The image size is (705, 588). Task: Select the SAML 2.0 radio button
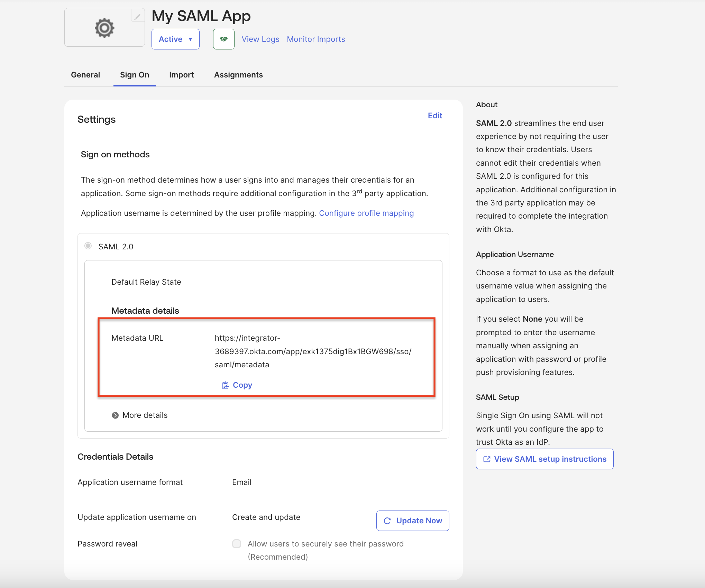tap(88, 246)
